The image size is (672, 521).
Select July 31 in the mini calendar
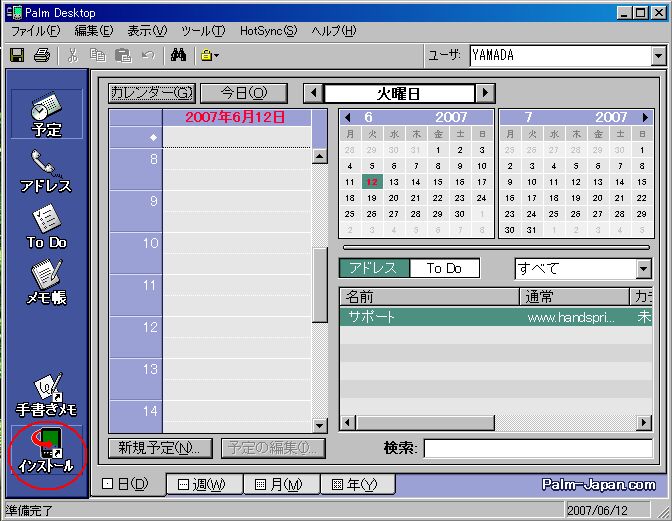(x=531, y=230)
